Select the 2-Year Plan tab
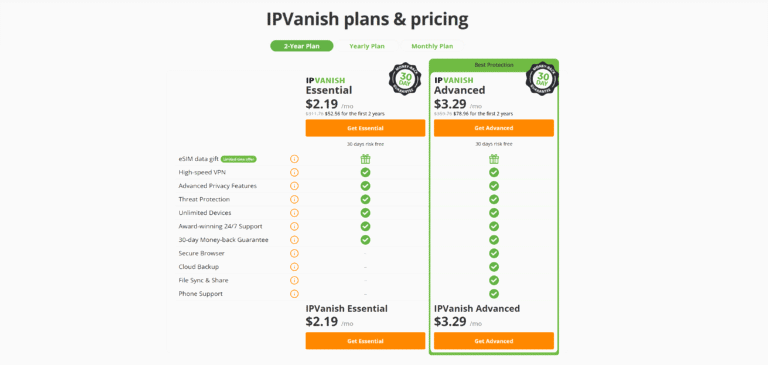The image size is (768, 365). point(302,46)
